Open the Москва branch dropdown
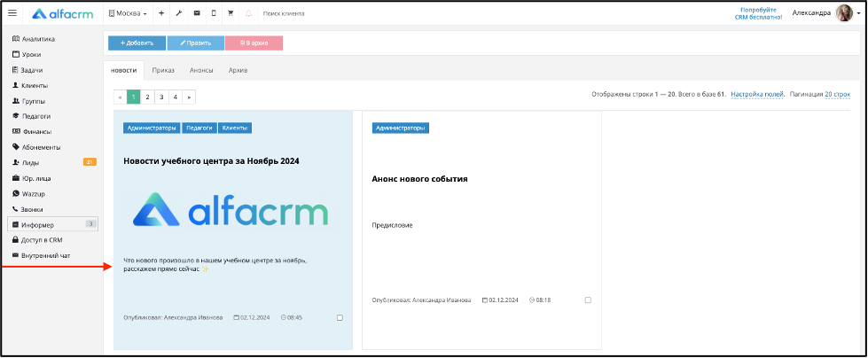868x358 pixels. 128,13
